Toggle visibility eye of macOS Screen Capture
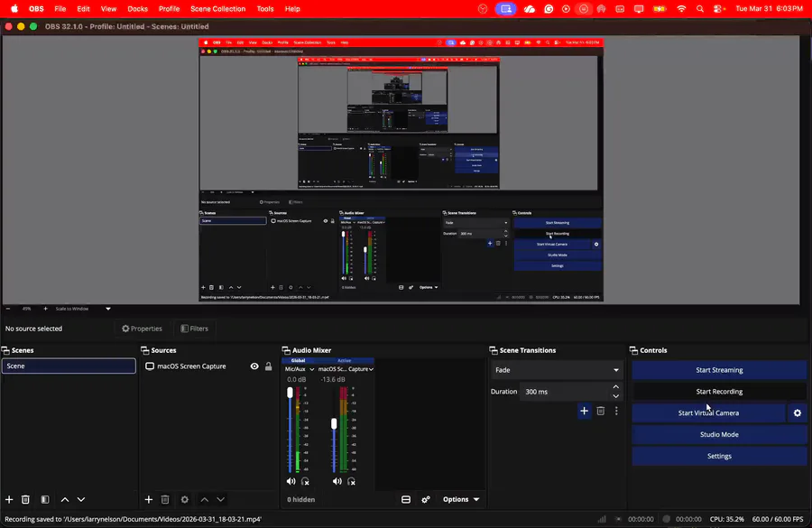 point(254,366)
